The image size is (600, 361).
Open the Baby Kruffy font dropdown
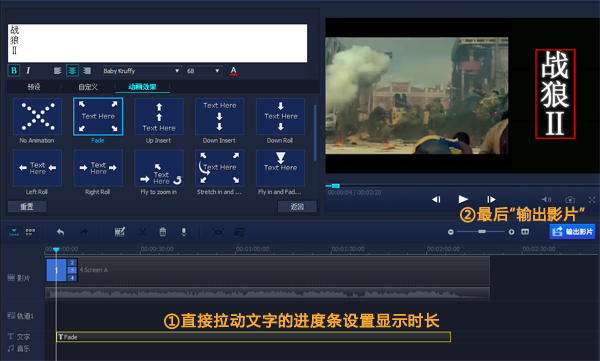tap(142, 71)
